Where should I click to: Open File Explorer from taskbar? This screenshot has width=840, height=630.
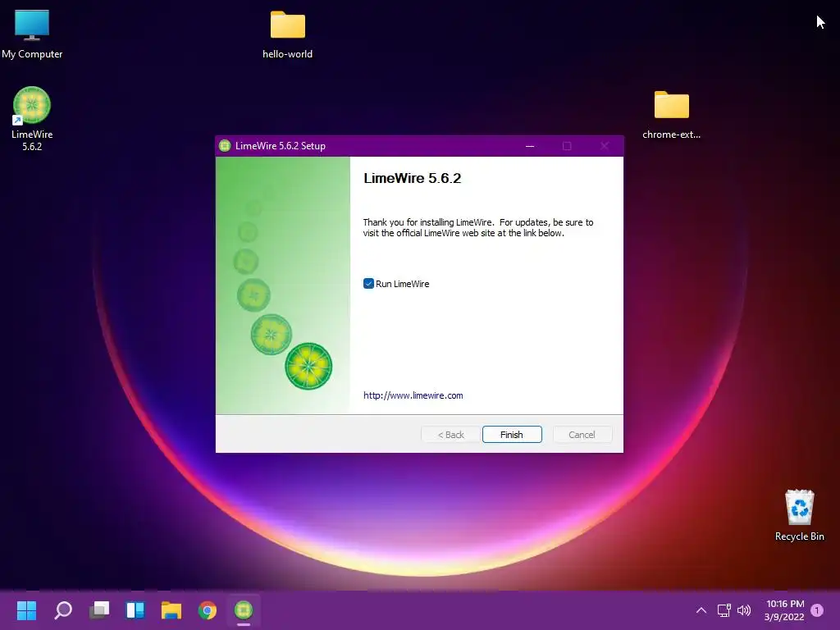pos(171,610)
